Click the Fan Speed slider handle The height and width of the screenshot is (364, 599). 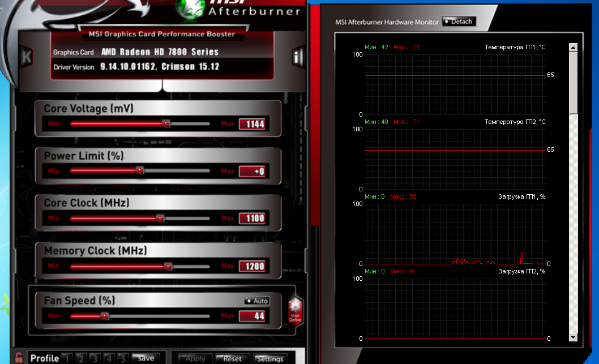pyautogui.click(x=104, y=316)
